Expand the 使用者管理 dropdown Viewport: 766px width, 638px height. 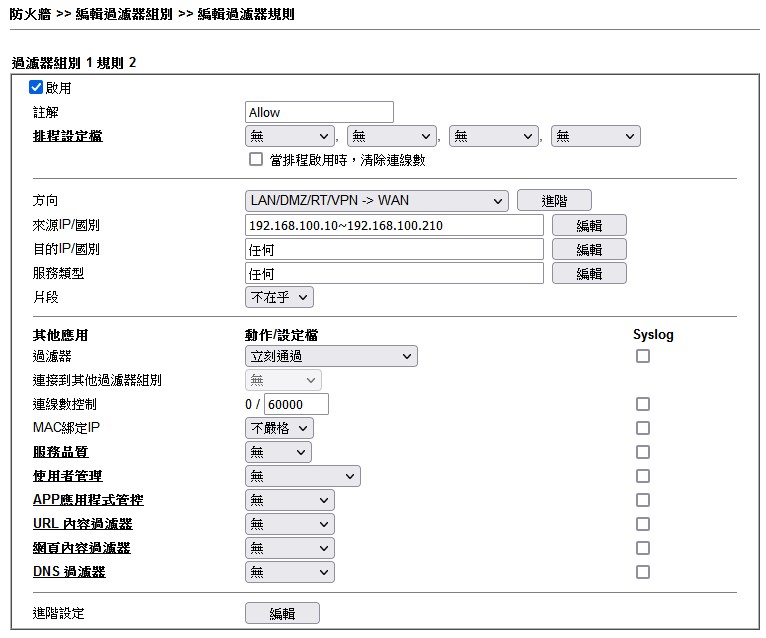coord(302,476)
